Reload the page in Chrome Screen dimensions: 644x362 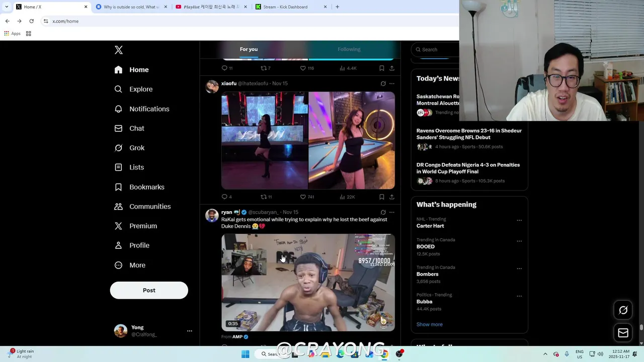[x=31, y=21]
